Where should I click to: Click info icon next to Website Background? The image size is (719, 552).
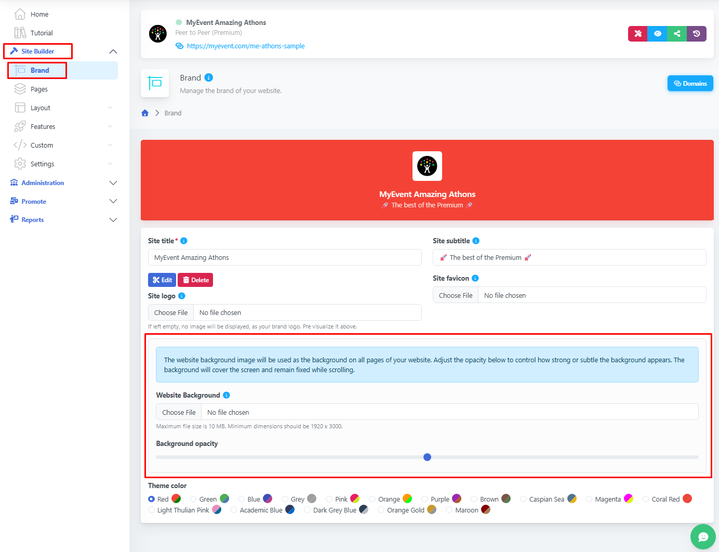[229, 396]
